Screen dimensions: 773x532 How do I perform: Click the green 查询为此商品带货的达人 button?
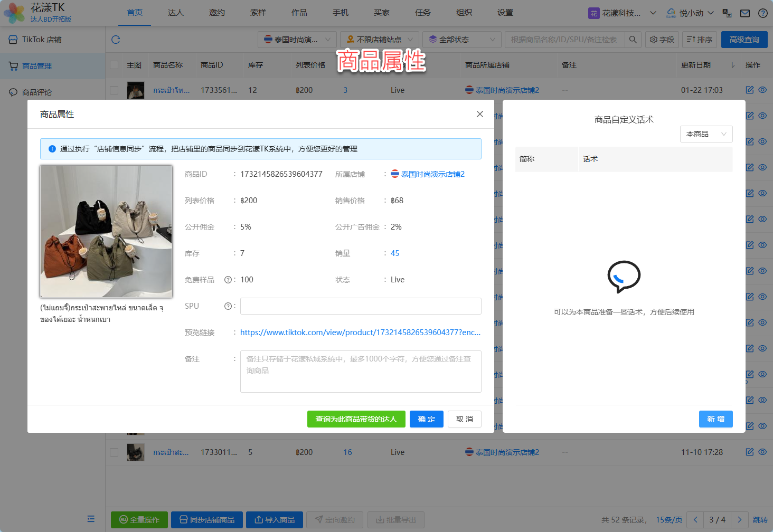click(x=356, y=419)
